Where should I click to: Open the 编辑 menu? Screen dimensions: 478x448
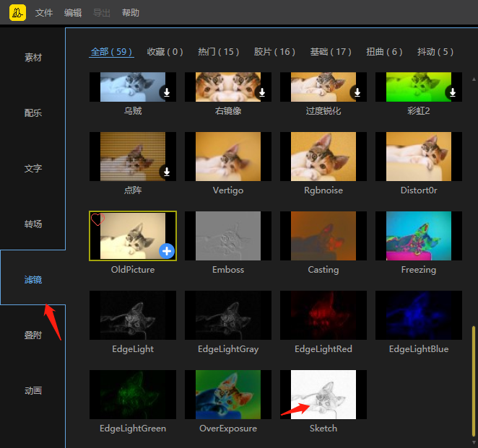point(73,13)
